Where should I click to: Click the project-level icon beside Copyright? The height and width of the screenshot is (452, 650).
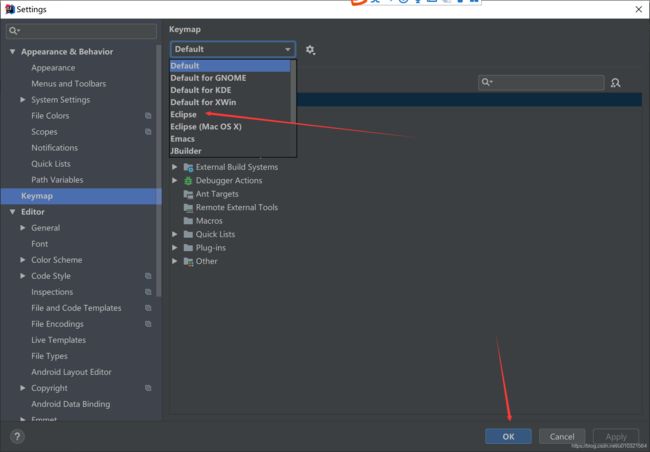(x=148, y=388)
